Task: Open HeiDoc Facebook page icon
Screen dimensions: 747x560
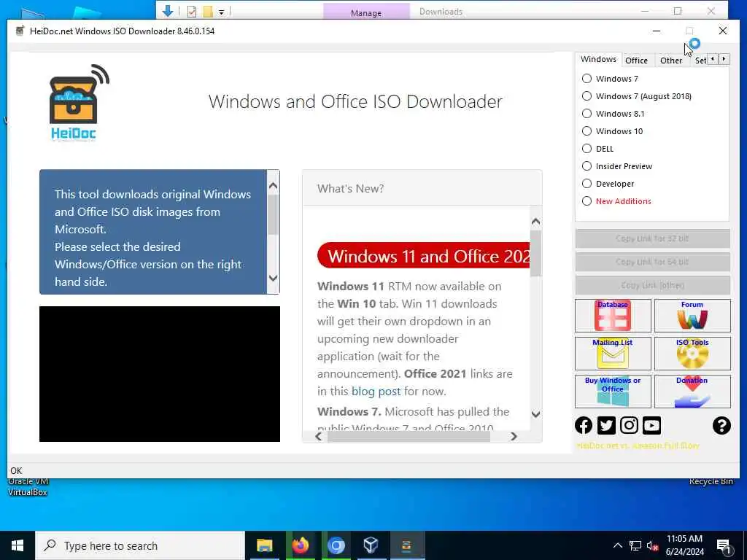Action: pos(584,425)
